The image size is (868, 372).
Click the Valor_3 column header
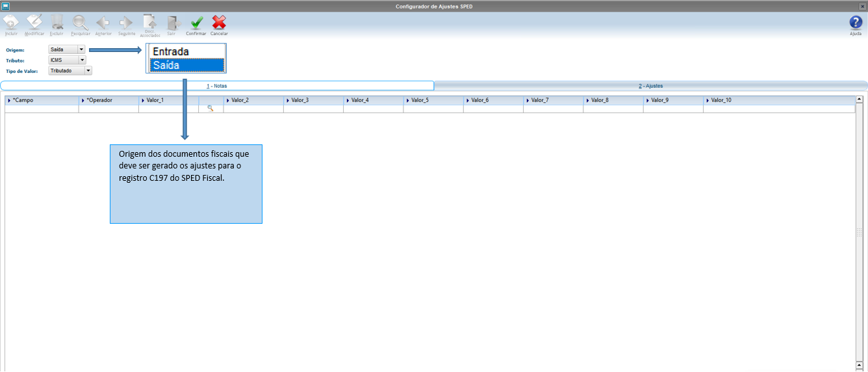313,100
